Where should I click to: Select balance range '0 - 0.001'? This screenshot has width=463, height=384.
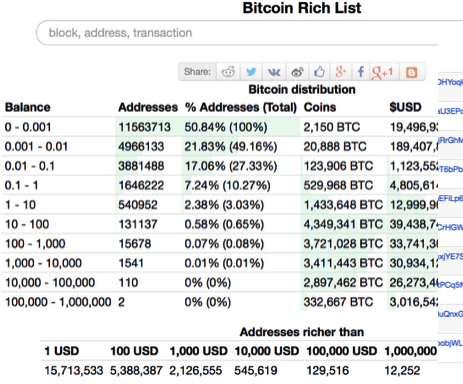click(x=28, y=127)
